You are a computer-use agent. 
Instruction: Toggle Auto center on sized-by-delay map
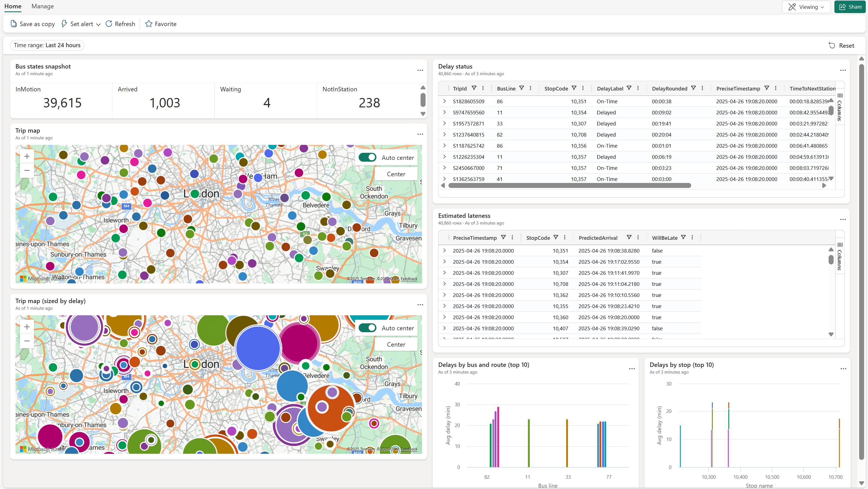tap(367, 328)
